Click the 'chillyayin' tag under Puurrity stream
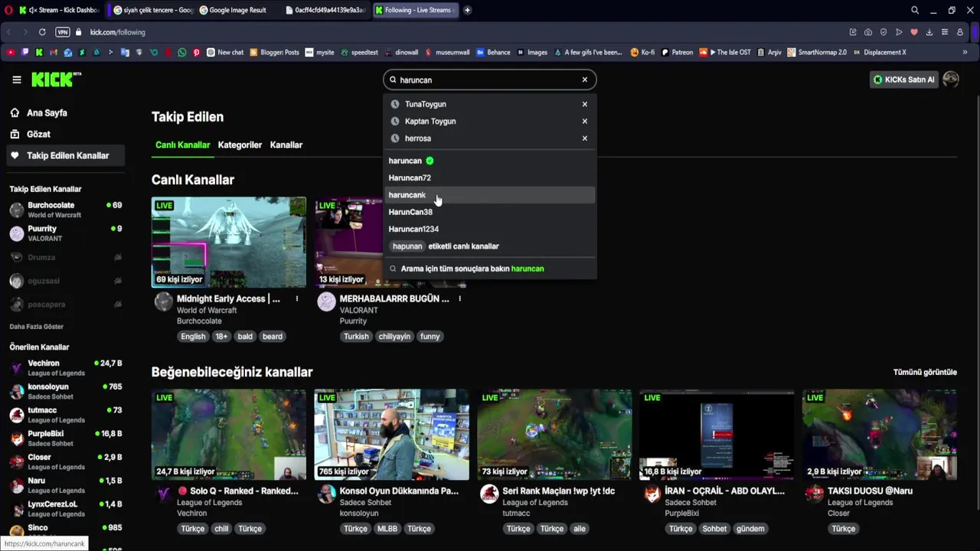Image resolution: width=980 pixels, height=551 pixels. coord(394,336)
